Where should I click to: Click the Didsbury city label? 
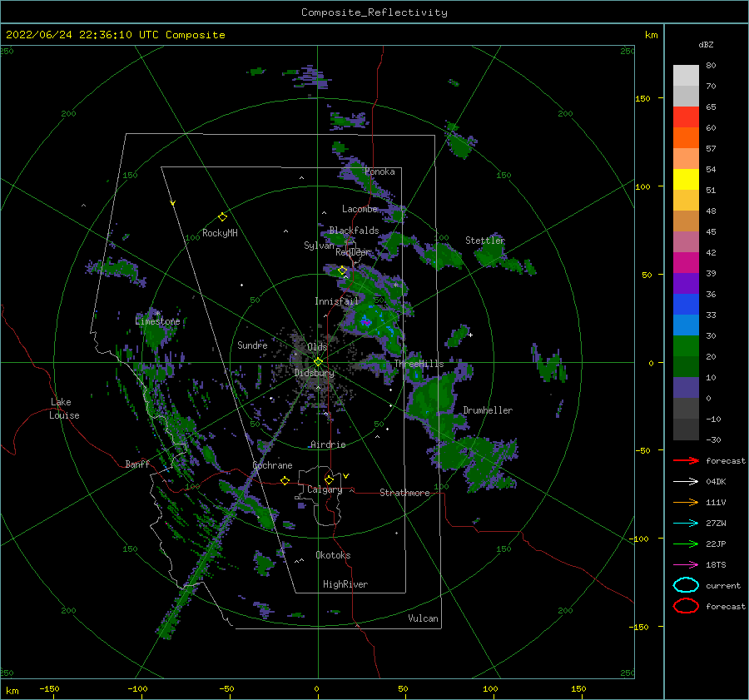(x=314, y=373)
